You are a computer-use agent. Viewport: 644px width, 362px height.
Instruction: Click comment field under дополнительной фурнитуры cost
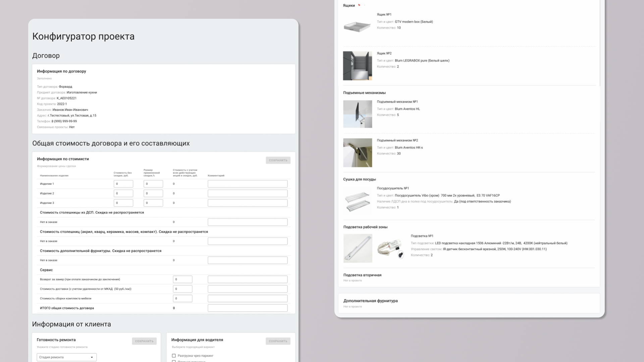click(x=248, y=260)
